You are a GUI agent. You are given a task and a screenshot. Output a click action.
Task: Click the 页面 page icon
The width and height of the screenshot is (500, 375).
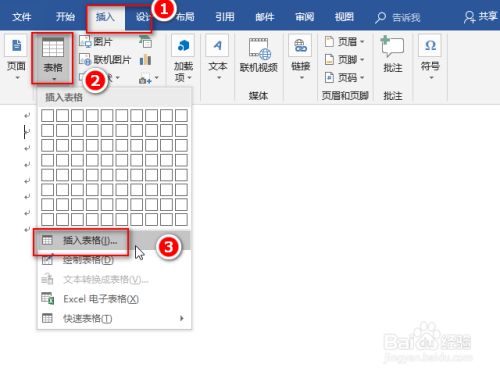16,46
